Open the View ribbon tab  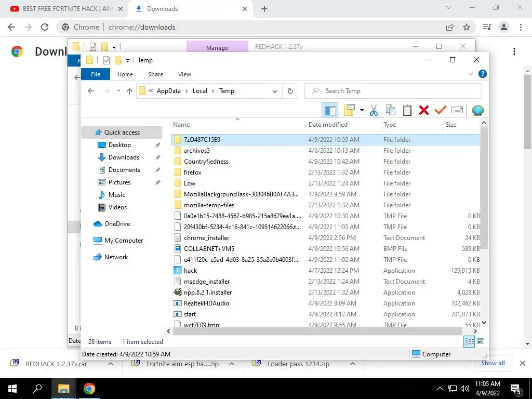pyautogui.click(x=184, y=74)
